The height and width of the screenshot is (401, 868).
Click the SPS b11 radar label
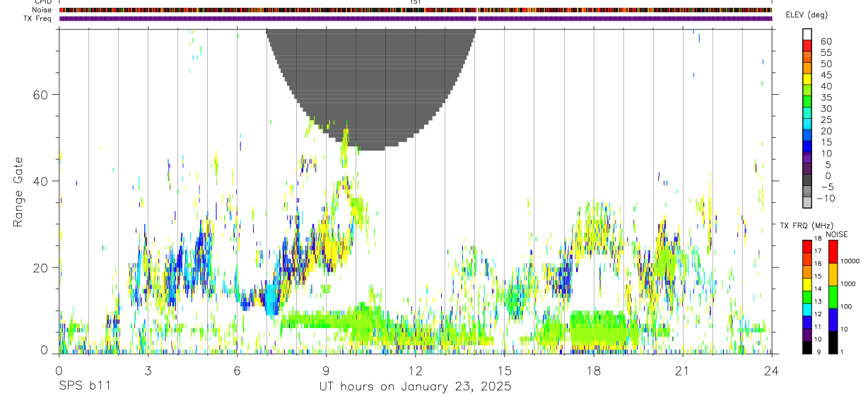[x=83, y=387]
